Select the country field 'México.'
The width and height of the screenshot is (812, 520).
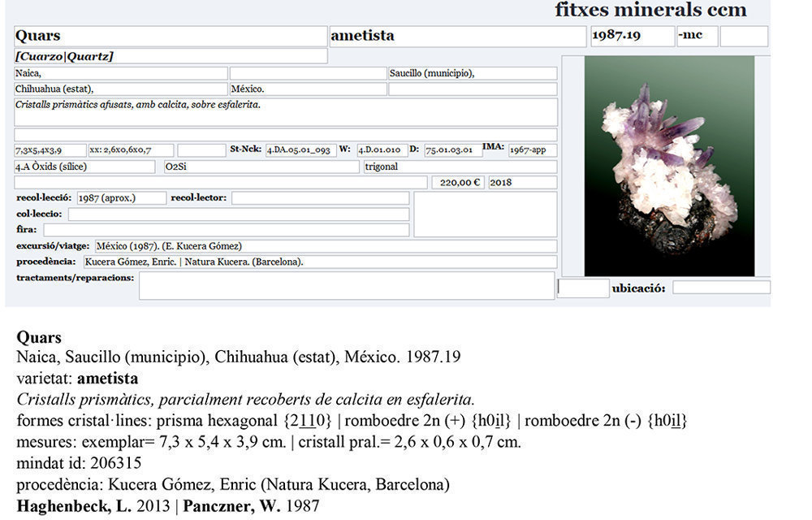pos(308,89)
